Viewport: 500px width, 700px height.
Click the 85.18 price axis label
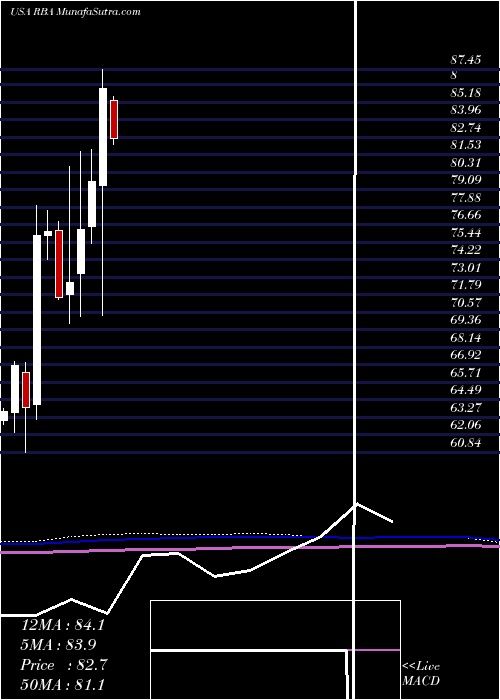point(466,93)
